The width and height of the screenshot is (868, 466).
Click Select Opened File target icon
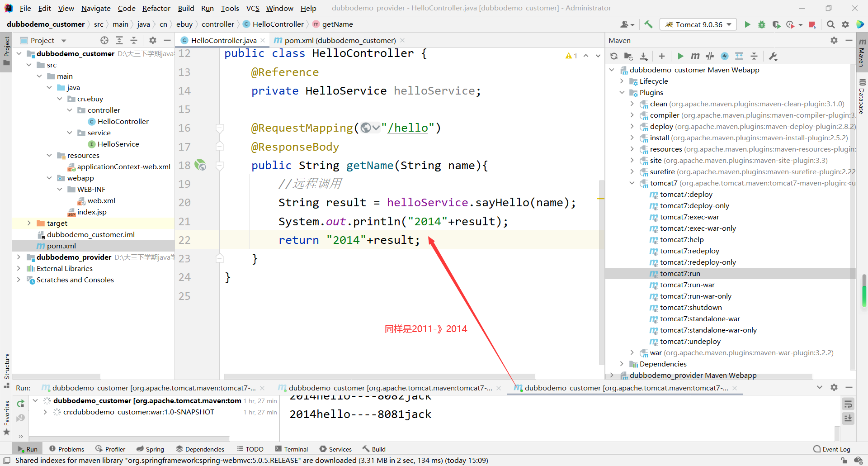coord(104,40)
